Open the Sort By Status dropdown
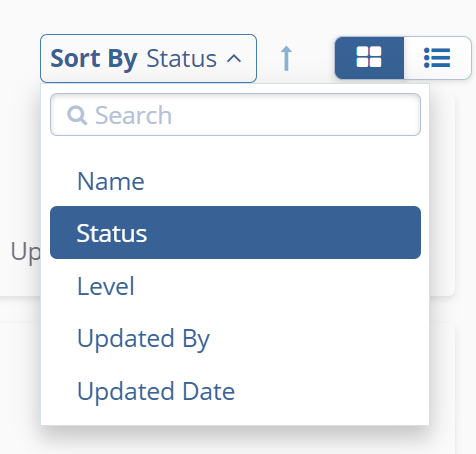 click(148, 58)
